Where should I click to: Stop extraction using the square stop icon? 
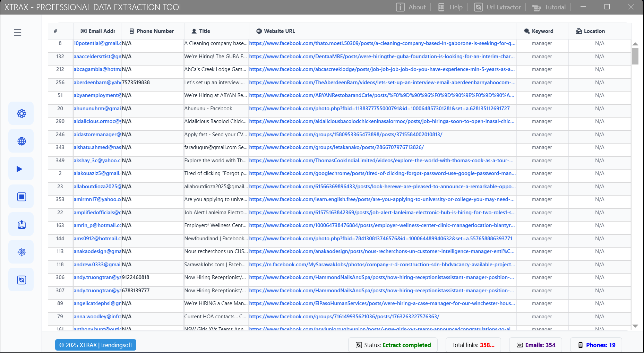[21, 196]
